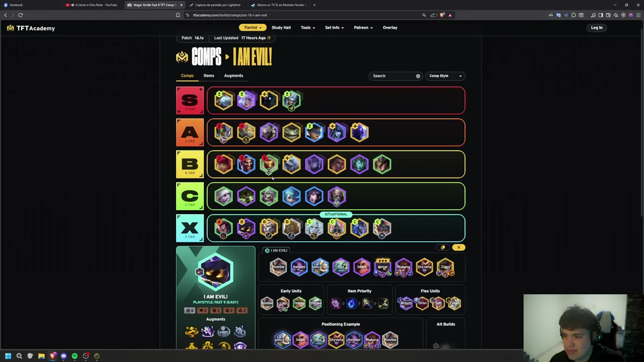This screenshot has height=362, width=644.
Task: Switch to the Comps tab
Action: [187, 76]
